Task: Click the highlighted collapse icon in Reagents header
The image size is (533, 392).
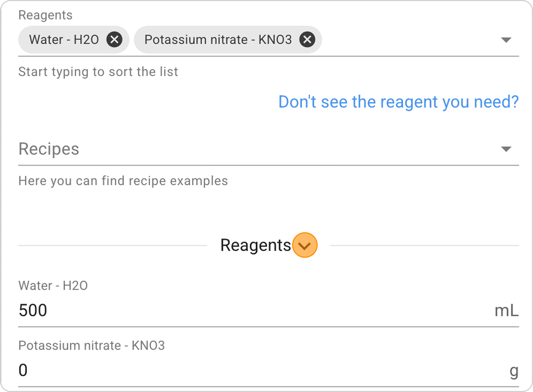Action: click(305, 245)
